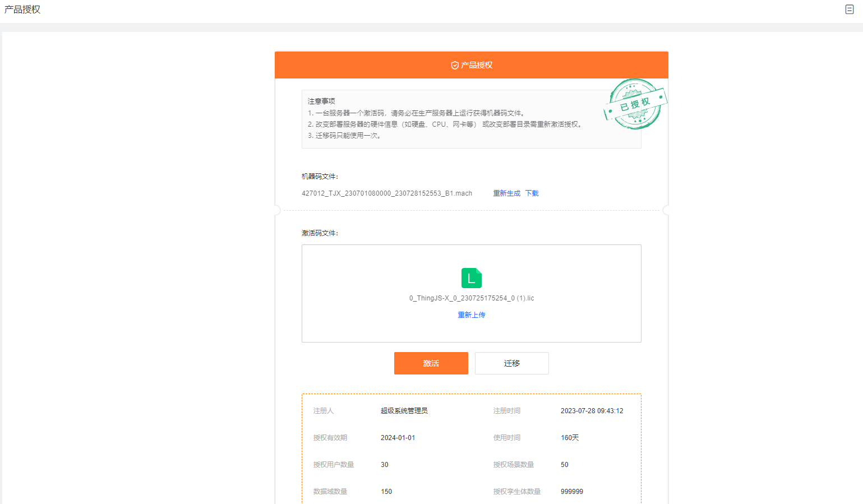Click the 已授权 green stamp graphic
Image resolution: width=863 pixels, height=504 pixels.
635,104
